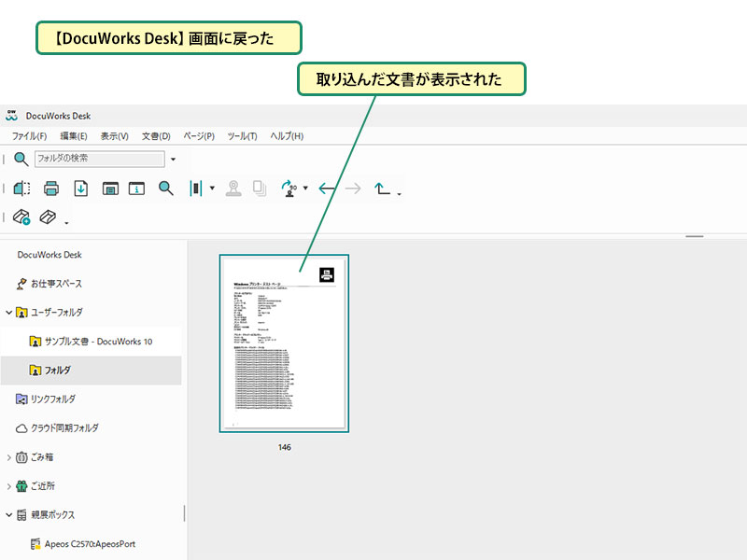
Task: Click the ご近所 people icon
Action: tap(21, 486)
